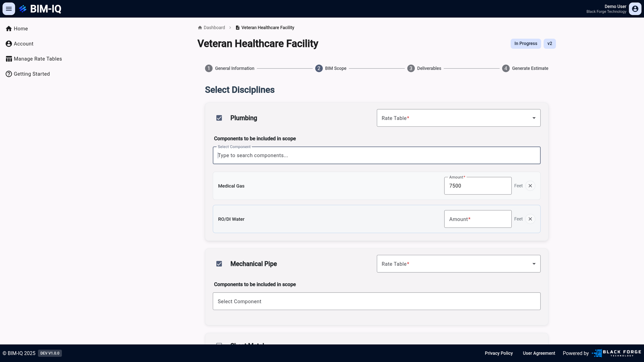Open the Privacy Policy link
The height and width of the screenshot is (362, 644).
[x=498, y=353]
